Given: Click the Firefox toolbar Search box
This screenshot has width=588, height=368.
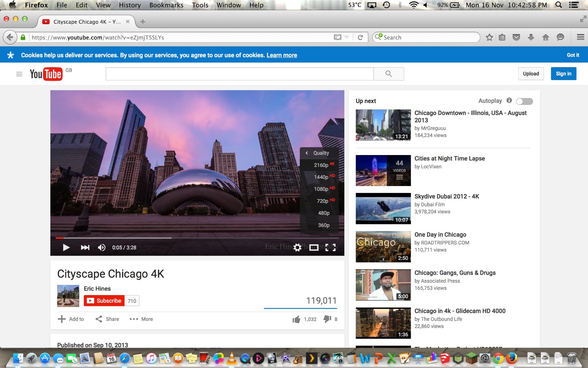Looking at the screenshot, I should tap(426, 37).
